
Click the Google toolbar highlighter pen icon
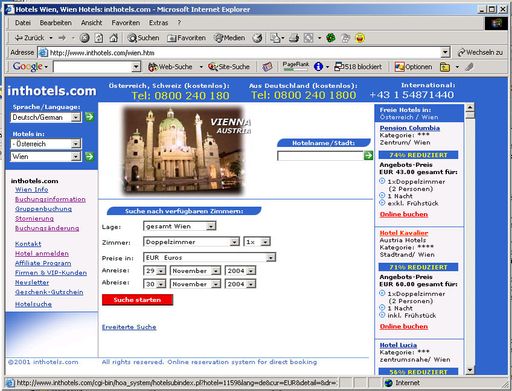tap(469, 67)
